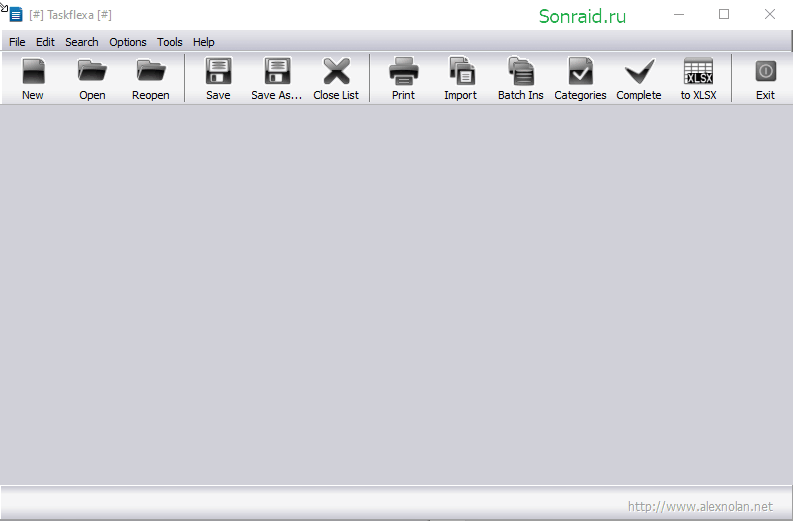Open the Categories checkbox icon
This screenshot has height=521, width=793.
[x=580, y=71]
